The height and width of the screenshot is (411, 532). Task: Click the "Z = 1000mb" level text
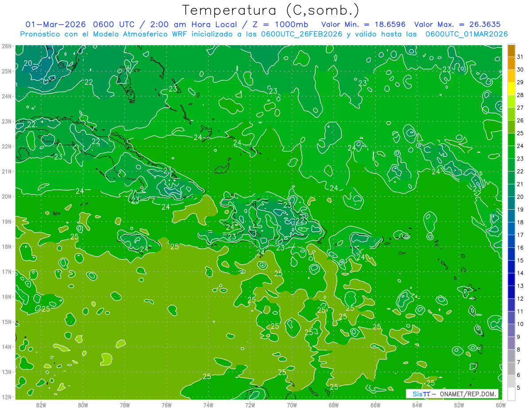pos(281,24)
